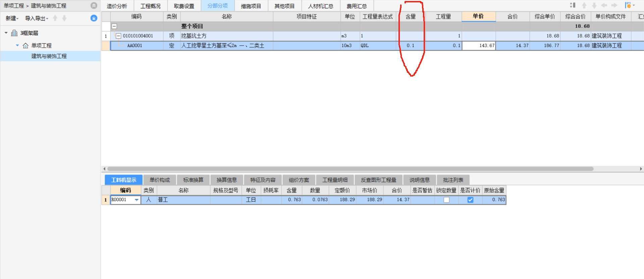Open the 新建 dropdown menu

pyautogui.click(x=12, y=18)
